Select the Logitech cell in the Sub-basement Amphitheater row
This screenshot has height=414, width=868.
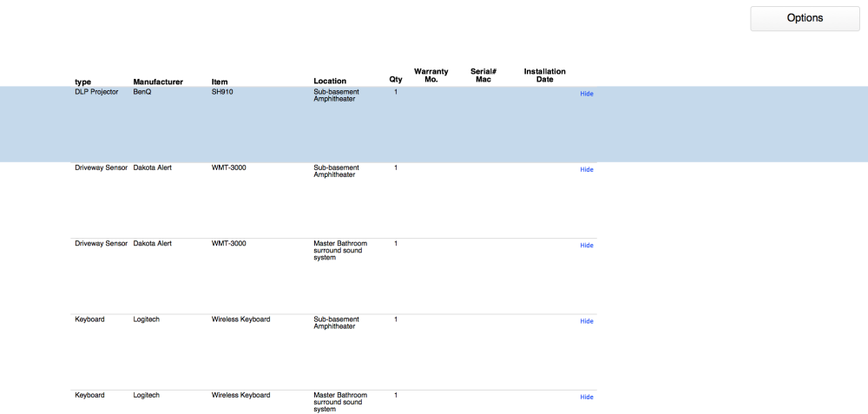[x=146, y=319]
